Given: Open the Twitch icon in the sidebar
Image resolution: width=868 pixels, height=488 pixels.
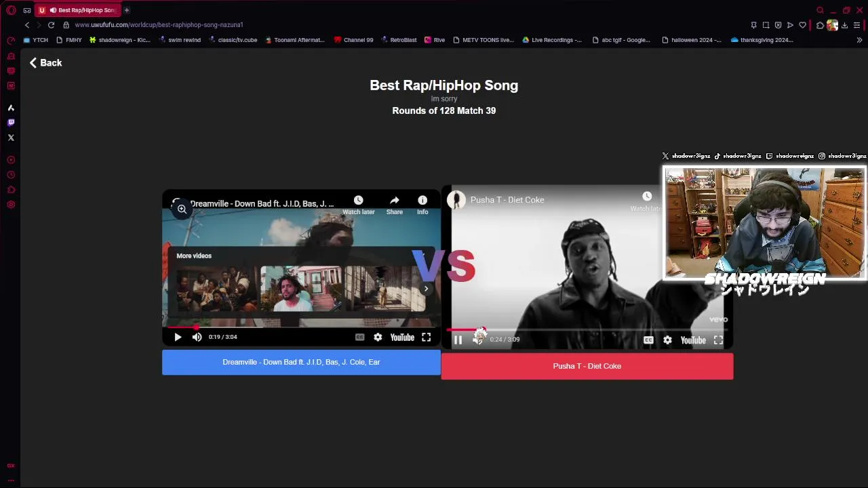Looking at the screenshot, I should pyautogui.click(x=11, y=123).
